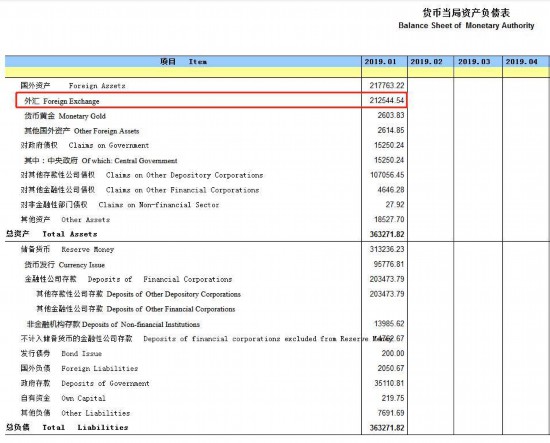Click the Other Foreign Assets label
Screen dimensions: 550x443
82,131
